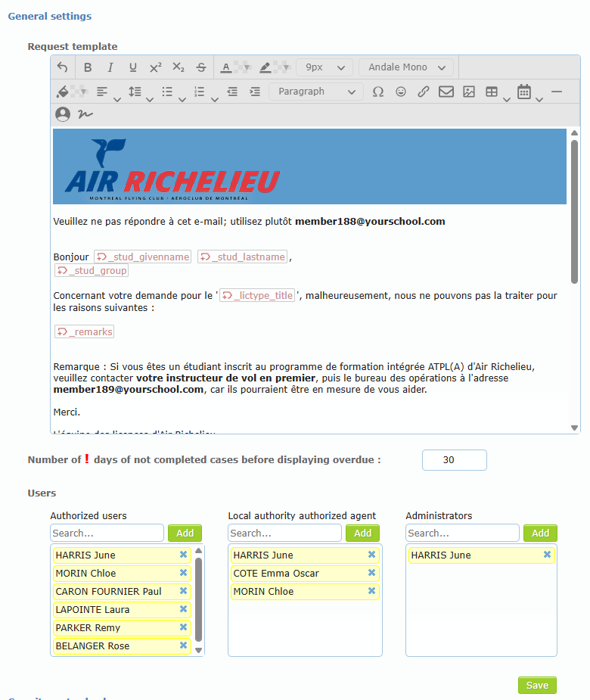Click the _lictype_title placeholder tag
Viewport: 590px width, 700px height.
(x=257, y=296)
